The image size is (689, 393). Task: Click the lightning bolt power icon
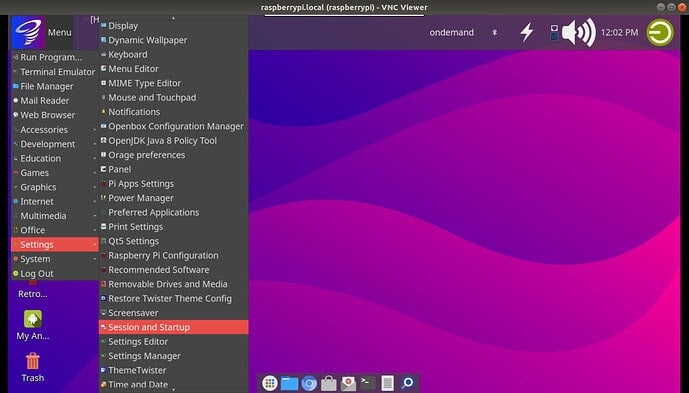[527, 32]
